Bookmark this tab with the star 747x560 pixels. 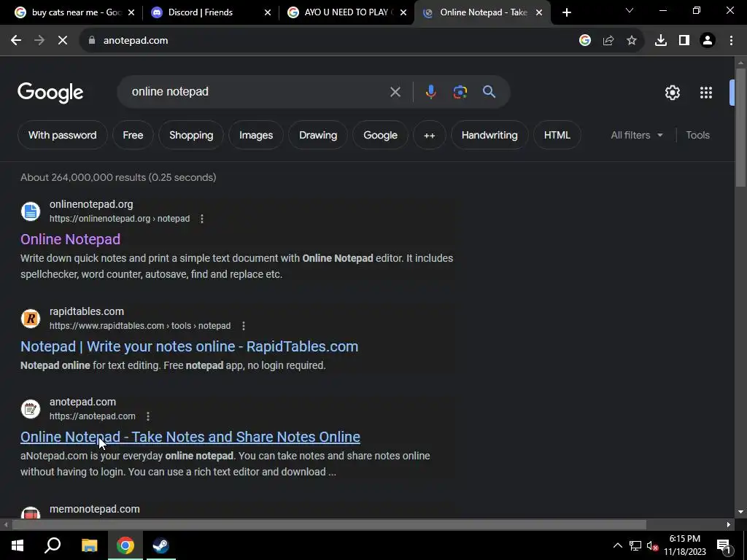point(632,41)
